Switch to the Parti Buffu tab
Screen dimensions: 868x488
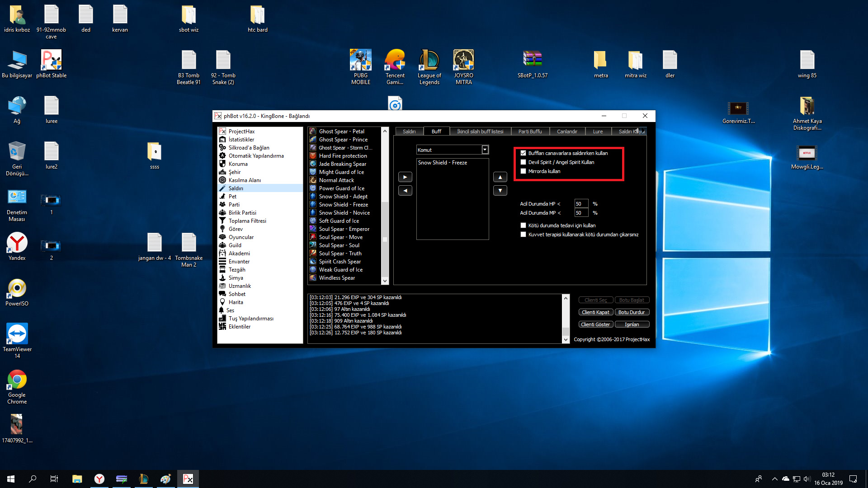tap(530, 131)
